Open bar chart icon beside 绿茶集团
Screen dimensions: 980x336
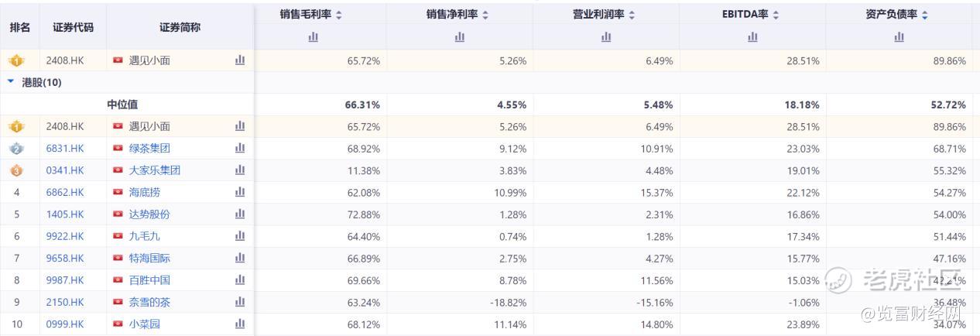click(x=240, y=148)
